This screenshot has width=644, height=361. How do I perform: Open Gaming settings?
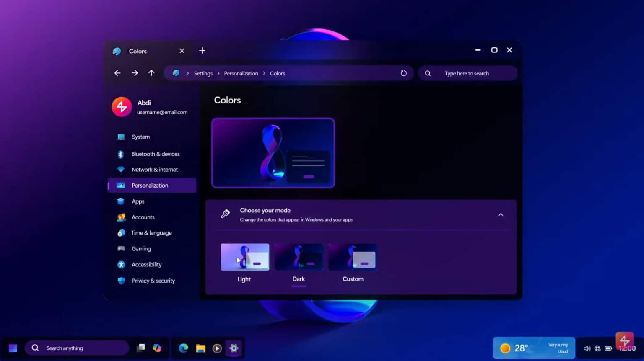tap(141, 248)
